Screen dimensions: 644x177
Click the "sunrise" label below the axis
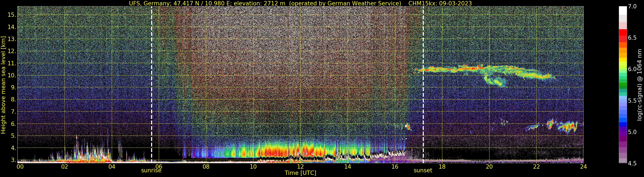tap(151, 171)
